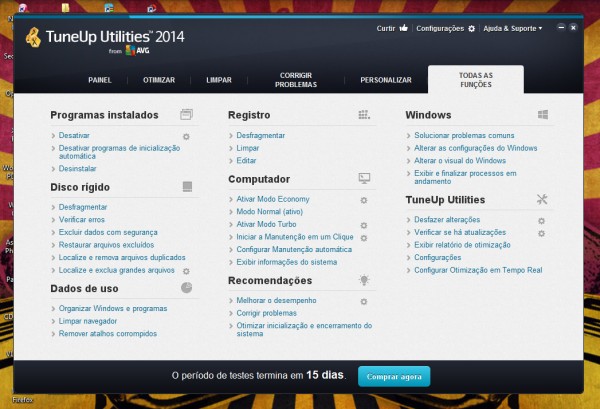Switch to the PAINEL tab

(100, 80)
